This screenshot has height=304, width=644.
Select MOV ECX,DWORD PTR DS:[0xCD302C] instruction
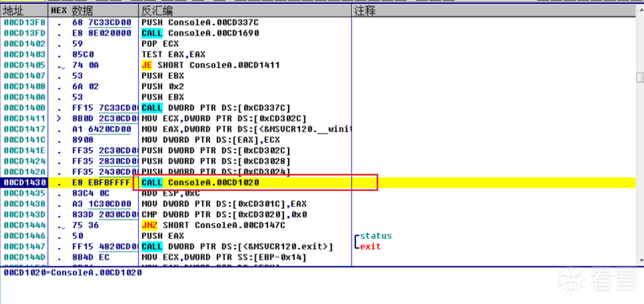(224, 119)
